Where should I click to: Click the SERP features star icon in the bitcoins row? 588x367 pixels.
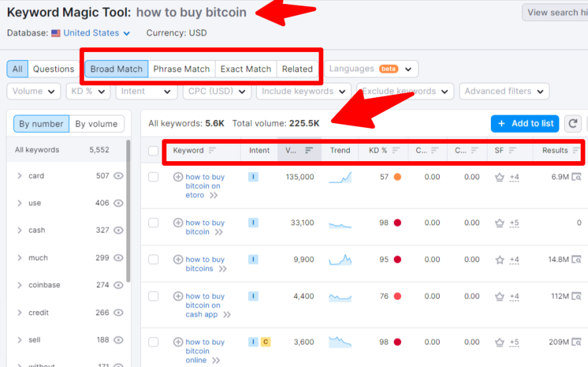pyautogui.click(x=500, y=260)
